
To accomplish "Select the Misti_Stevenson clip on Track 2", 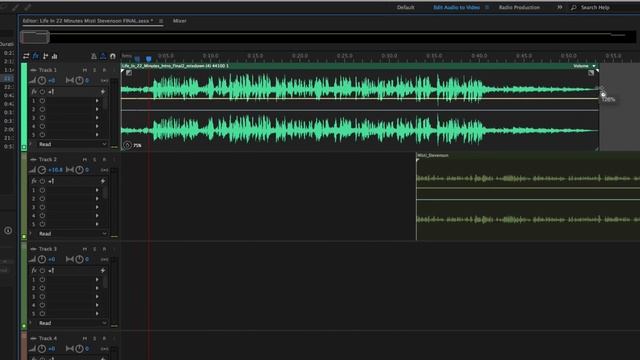I will [528, 197].
